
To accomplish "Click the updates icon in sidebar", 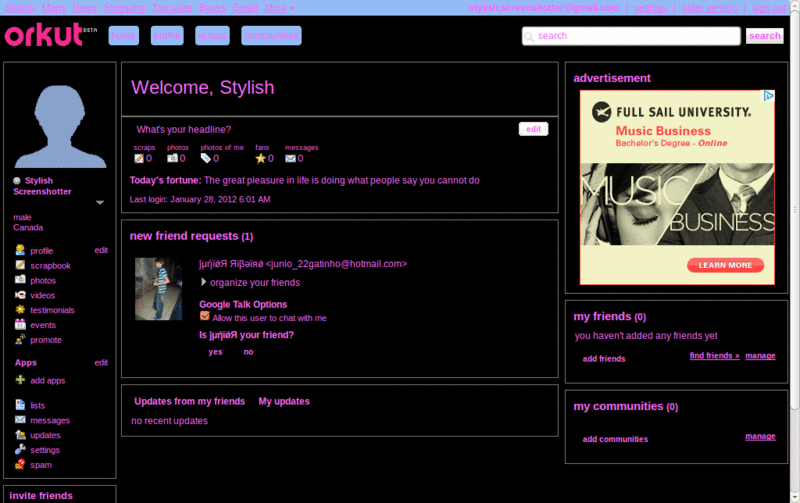I will [20, 434].
